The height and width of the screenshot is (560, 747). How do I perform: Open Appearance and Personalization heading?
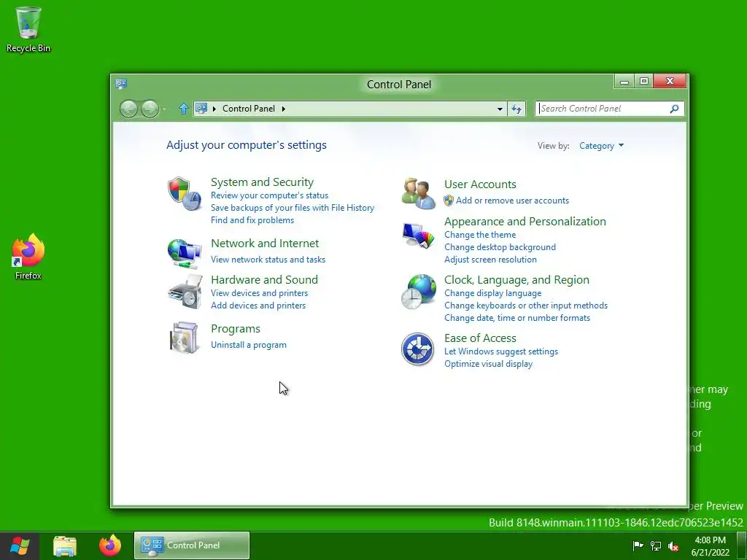point(525,222)
